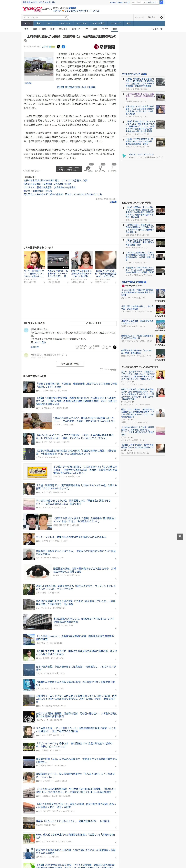186x868 pixels.
Task: Click the 京都新聞 publisher logo
Action: (104, 47)
